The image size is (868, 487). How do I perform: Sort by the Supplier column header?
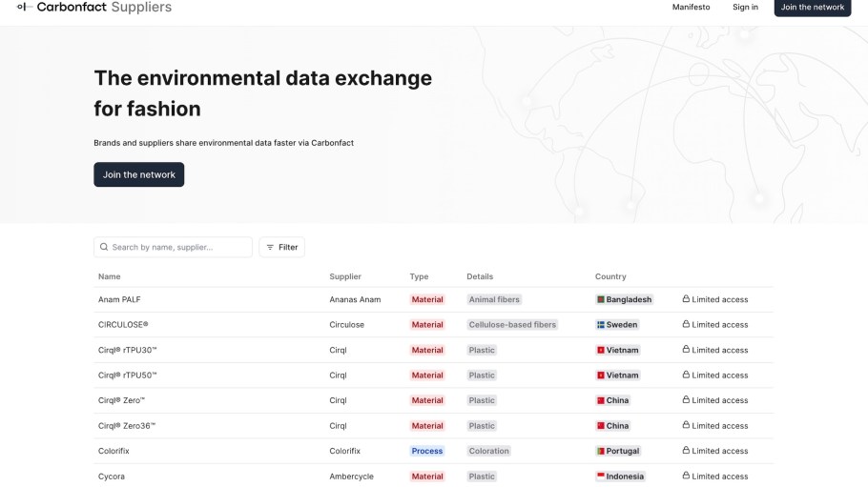pos(345,276)
